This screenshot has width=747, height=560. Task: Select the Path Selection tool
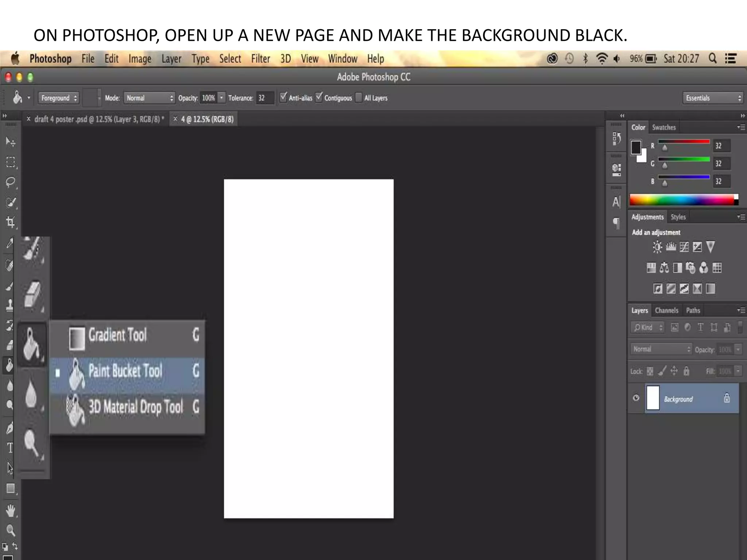coord(10,468)
